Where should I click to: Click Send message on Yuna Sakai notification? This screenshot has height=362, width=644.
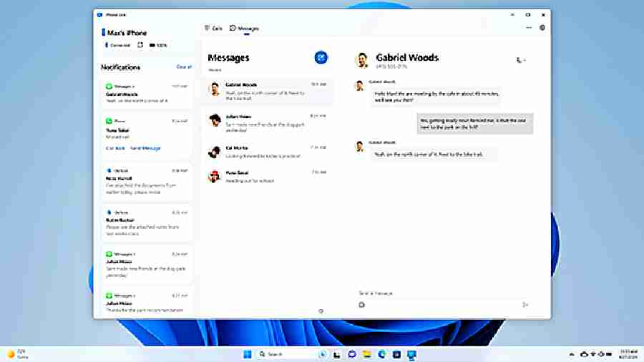click(x=145, y=148)
